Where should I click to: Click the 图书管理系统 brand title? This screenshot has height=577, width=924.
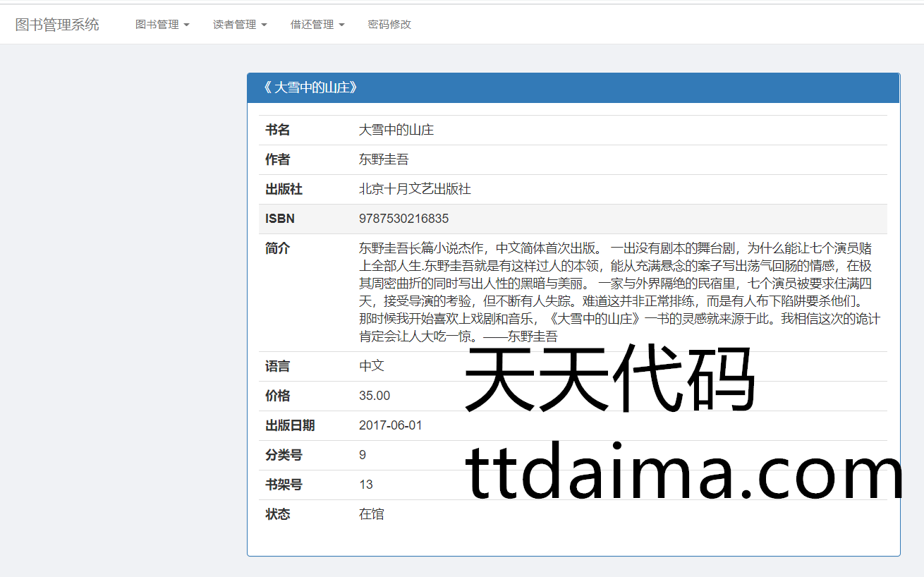(x=57, y=25)
